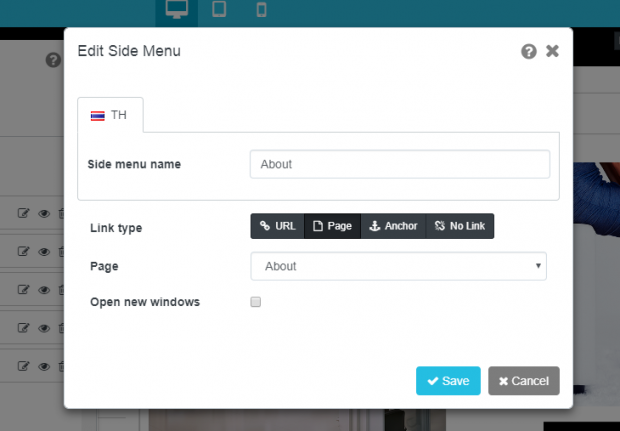Viewport: 620px width, 431px height.
Task: Choose Anchor link type
Action: (393, 226)
